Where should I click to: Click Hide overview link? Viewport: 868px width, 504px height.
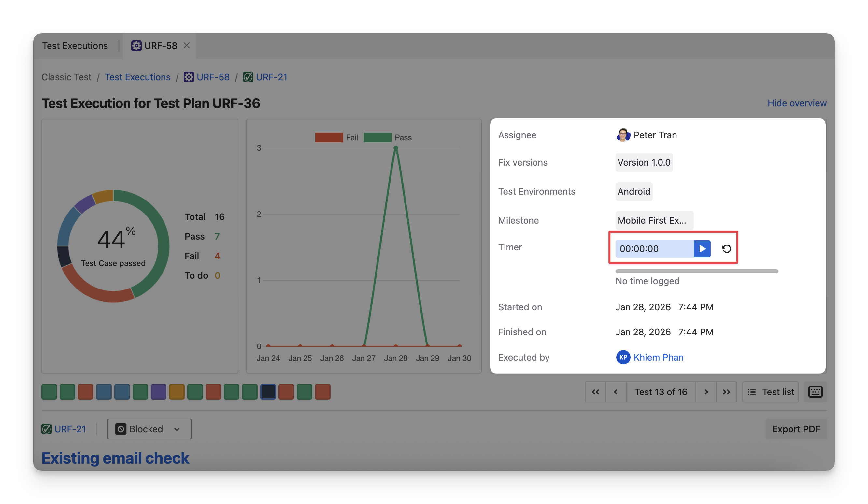click(797, 103)
